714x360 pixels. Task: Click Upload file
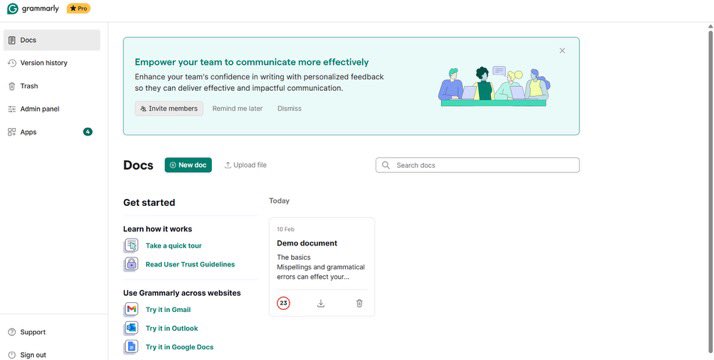245,165
